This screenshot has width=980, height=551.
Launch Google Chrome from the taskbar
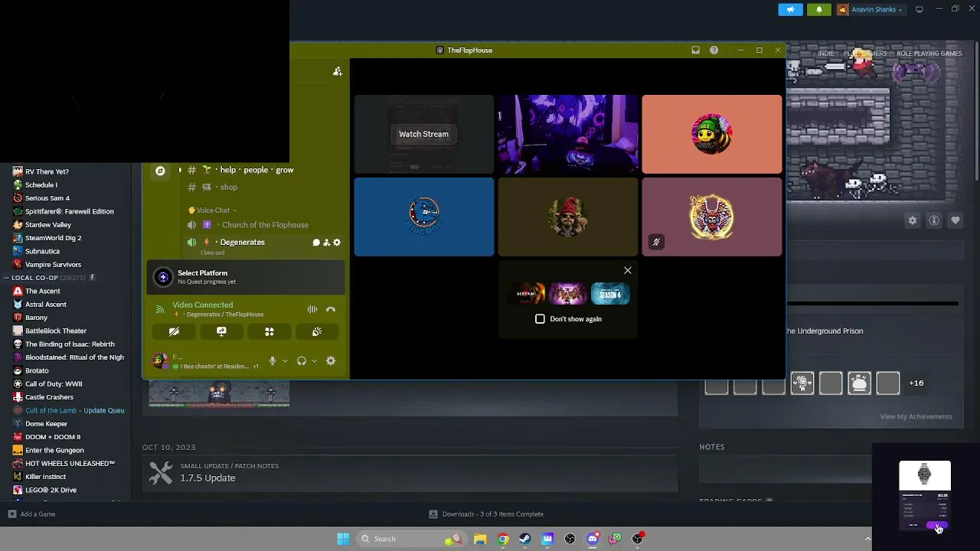point(503,539)
